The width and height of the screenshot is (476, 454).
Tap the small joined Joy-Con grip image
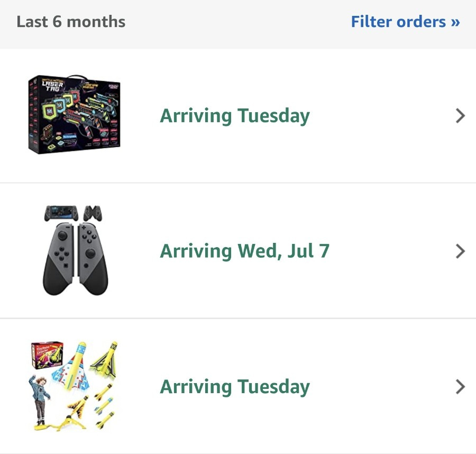[93, 213]
